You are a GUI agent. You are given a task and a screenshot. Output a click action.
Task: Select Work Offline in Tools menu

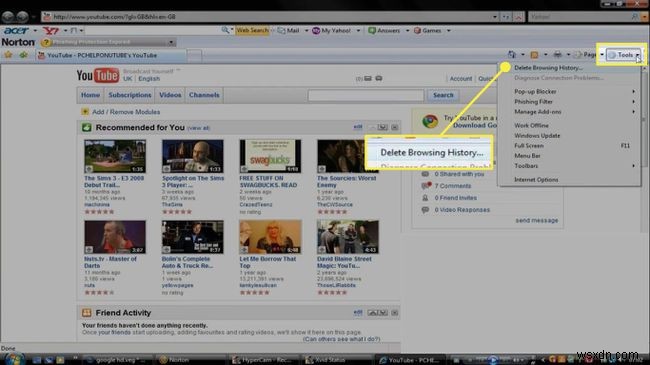[x=569, y=125]
